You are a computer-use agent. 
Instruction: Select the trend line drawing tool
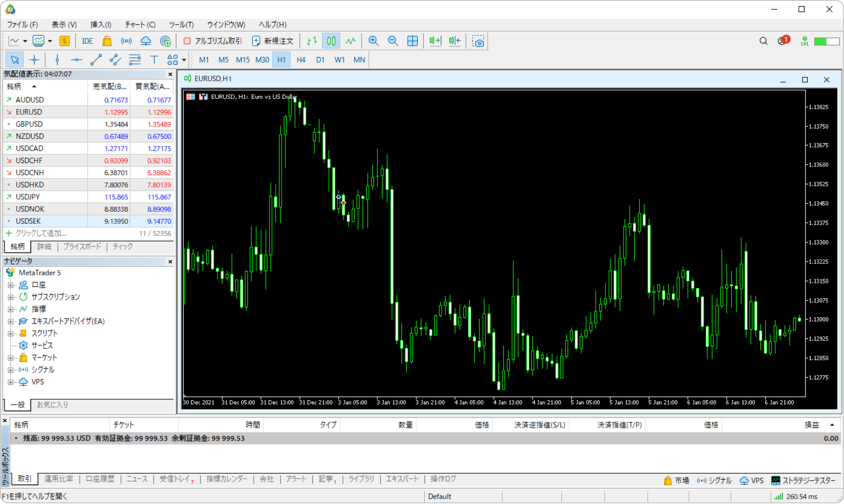[x=95, y=59]
